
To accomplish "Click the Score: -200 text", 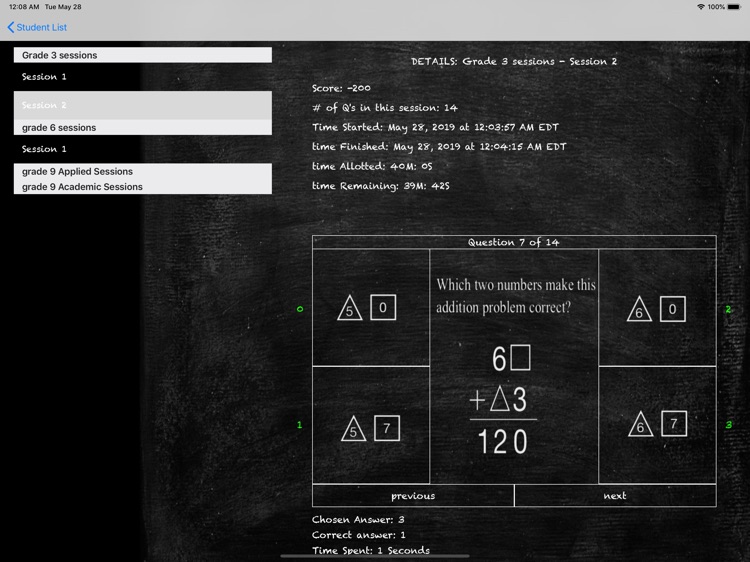I will pyautogui.click(x=341, y=88).
